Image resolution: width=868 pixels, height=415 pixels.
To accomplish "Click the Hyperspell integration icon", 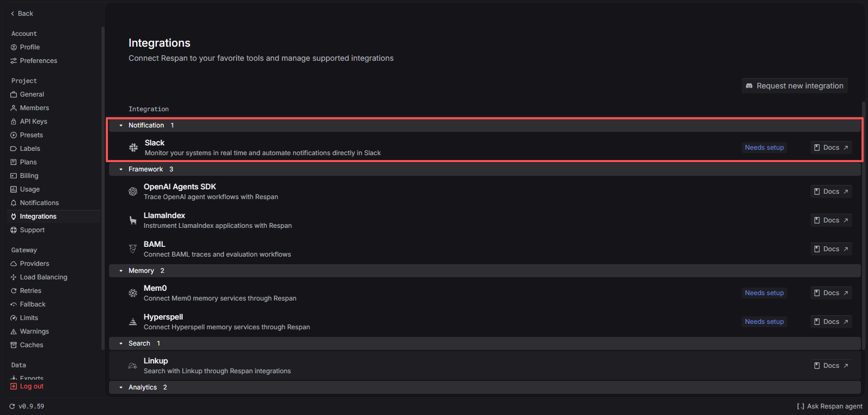I will (133, 321).
